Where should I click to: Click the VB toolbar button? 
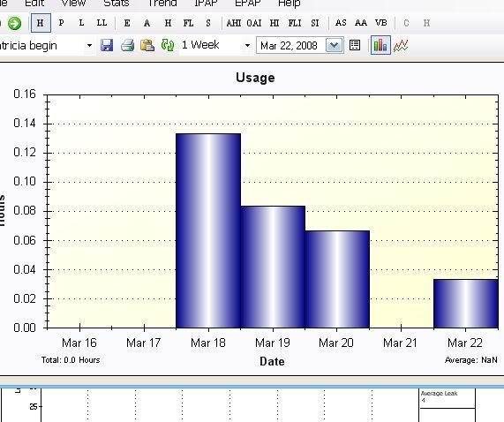(381, 23)
